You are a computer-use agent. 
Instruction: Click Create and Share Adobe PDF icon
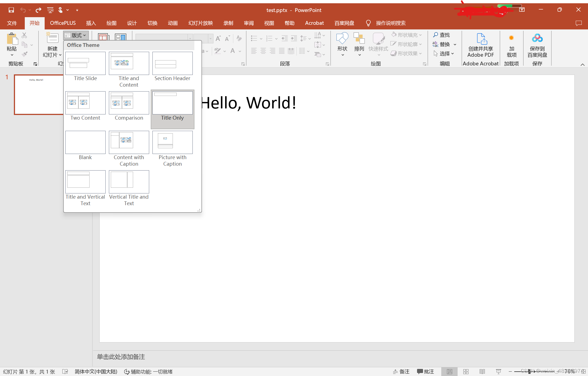(x=481, y=39)
